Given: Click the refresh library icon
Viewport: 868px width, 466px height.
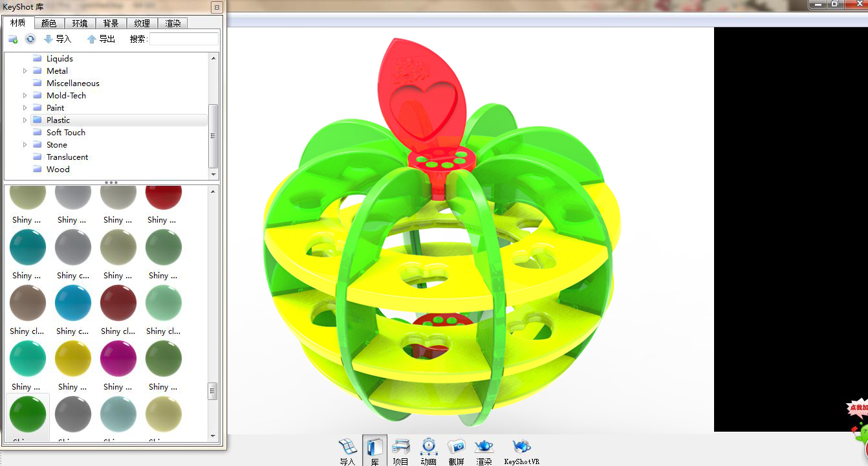Looking at the screenshot, I should (30, 39).
